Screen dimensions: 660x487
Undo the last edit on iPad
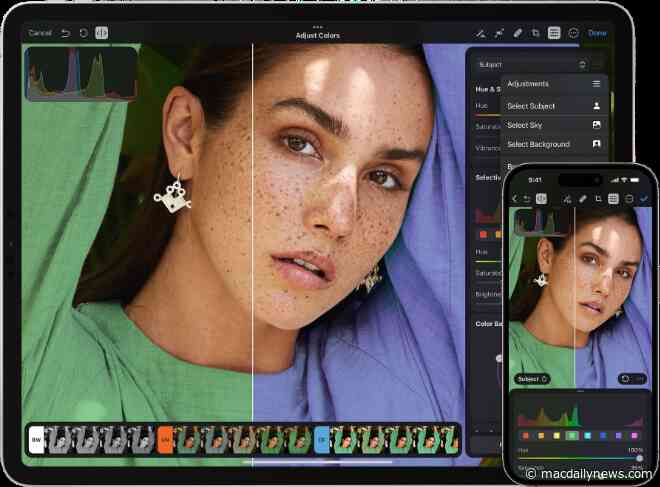pos(65,33)
